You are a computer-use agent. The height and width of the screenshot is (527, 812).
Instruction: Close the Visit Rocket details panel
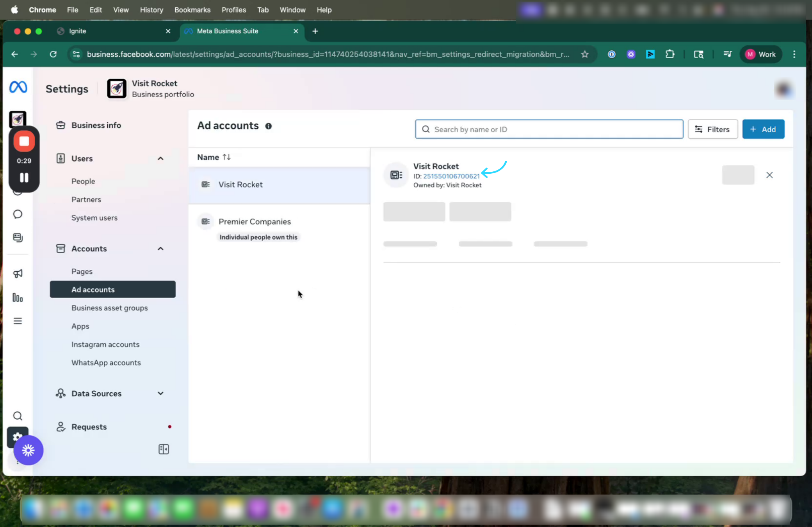769,175
